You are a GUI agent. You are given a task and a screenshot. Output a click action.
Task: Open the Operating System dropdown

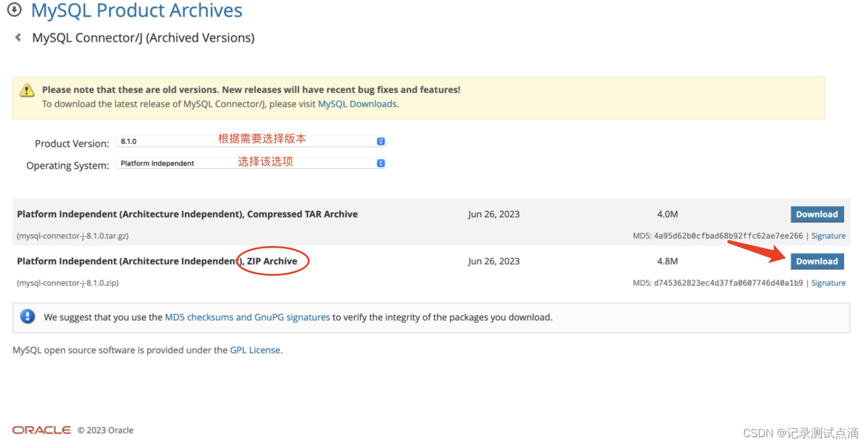pos(251,163)
